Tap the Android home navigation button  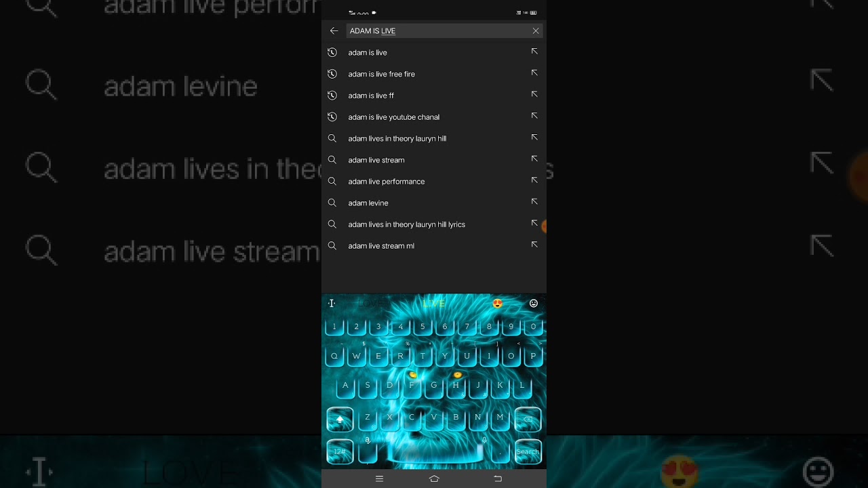pyautogui.click(x=434, y=479)
